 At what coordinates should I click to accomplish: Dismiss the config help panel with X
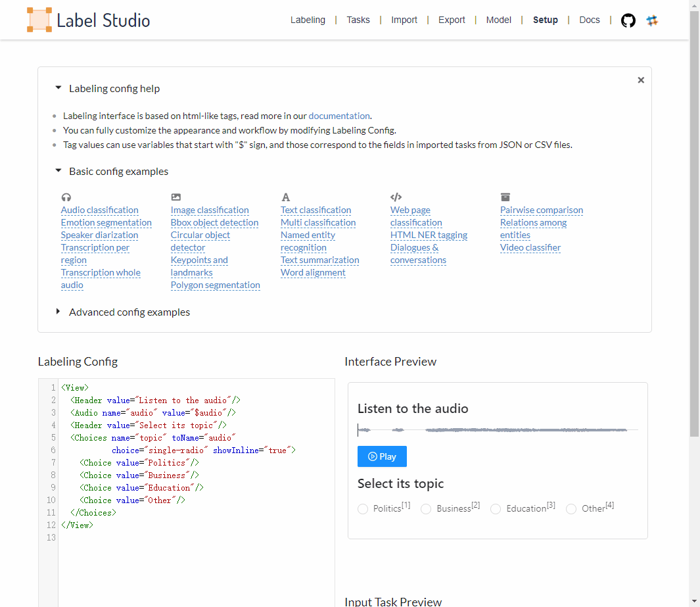(x=641, y=80)
